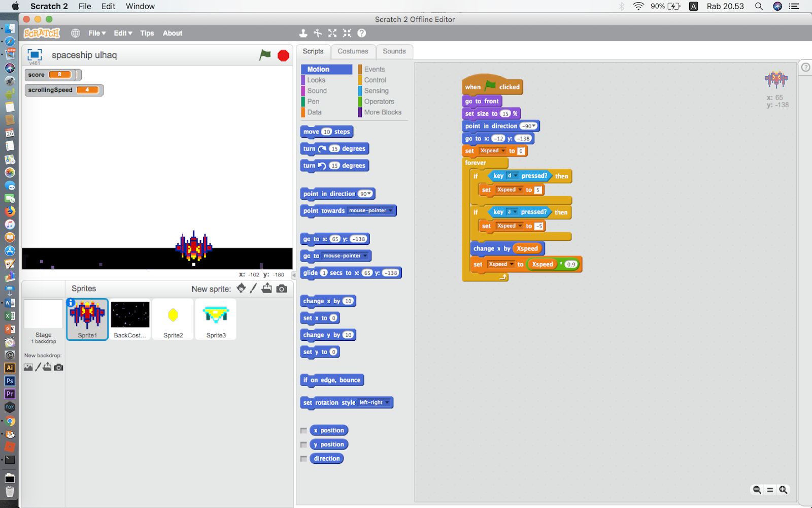Switch to the Costumes tab
The image size is (812, 508).
353,51
